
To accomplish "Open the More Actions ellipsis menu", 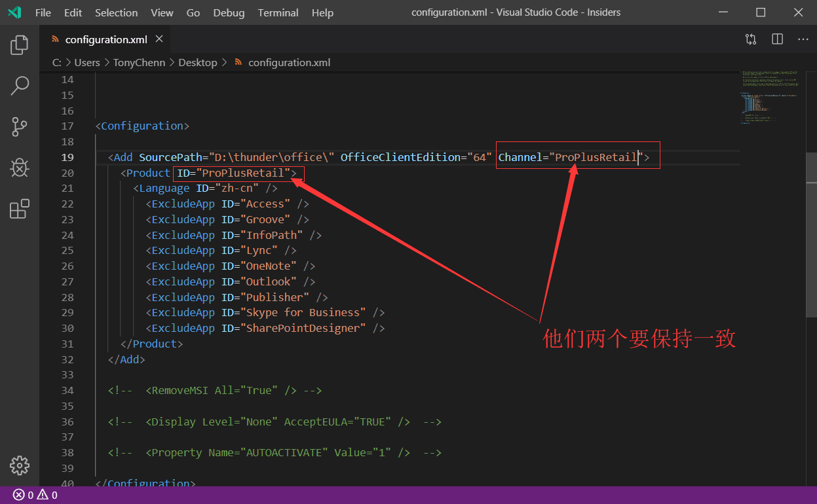I will [803, 39].
